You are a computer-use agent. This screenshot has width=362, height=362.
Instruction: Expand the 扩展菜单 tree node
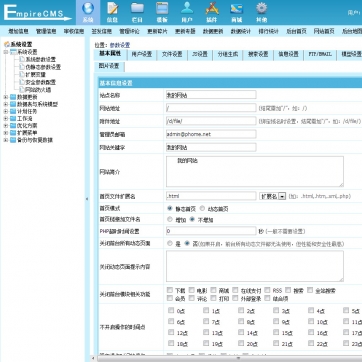pyautogui.click(x=6, y=133)
